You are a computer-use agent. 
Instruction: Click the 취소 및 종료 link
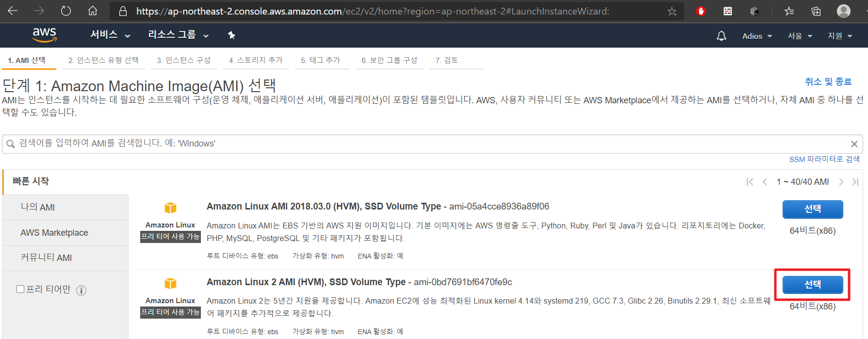point(828,82)
